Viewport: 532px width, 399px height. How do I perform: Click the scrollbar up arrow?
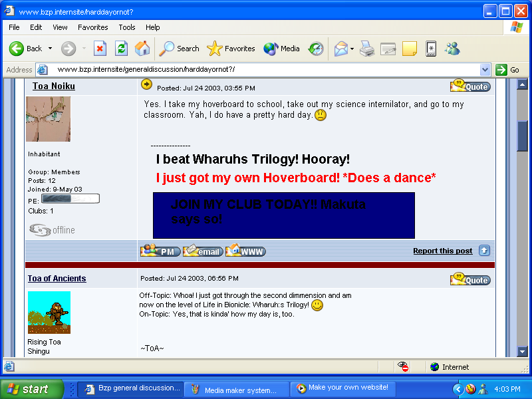(522, 84)
